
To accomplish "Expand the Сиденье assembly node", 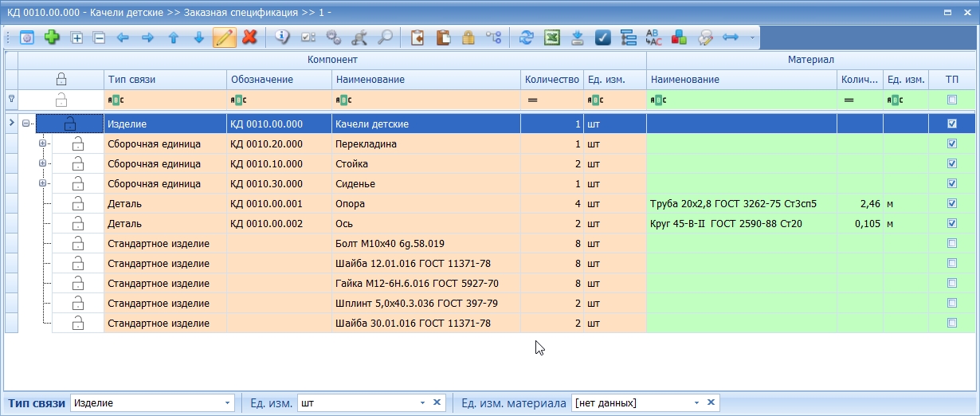I will pos(43,183).
